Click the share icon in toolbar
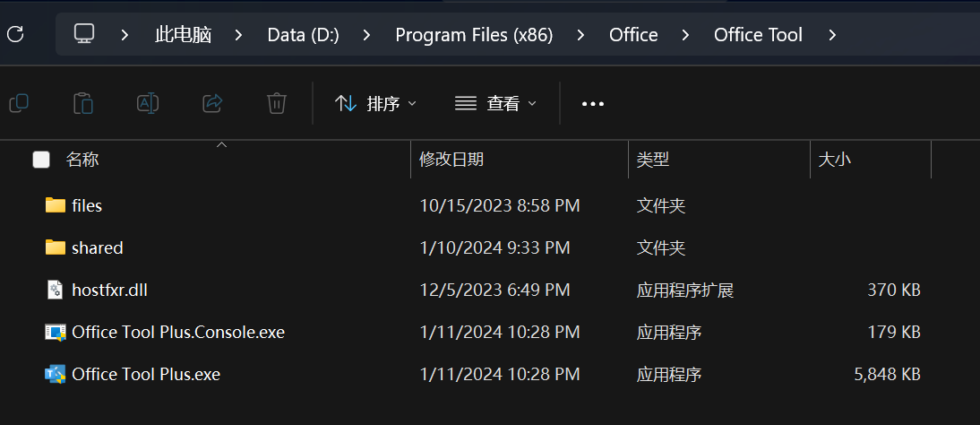The width and height of the screenshot is (980, 425). click(x=212, y=103)
